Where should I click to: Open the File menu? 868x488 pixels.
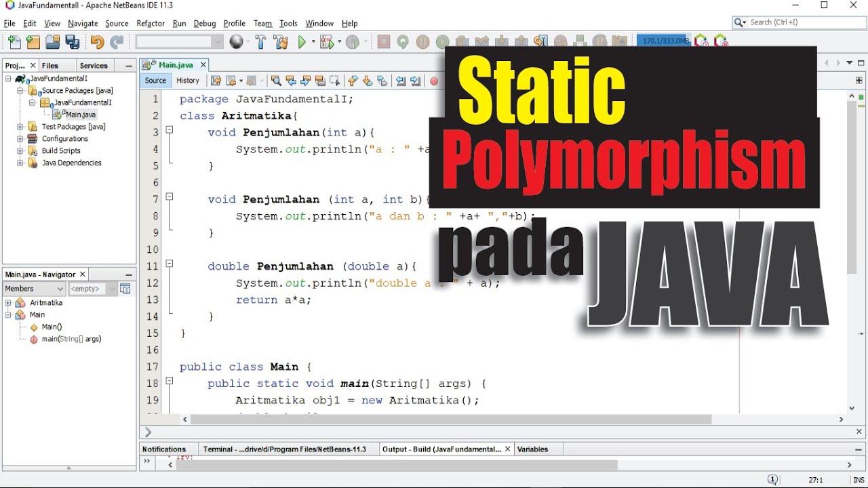coord(9,23)
